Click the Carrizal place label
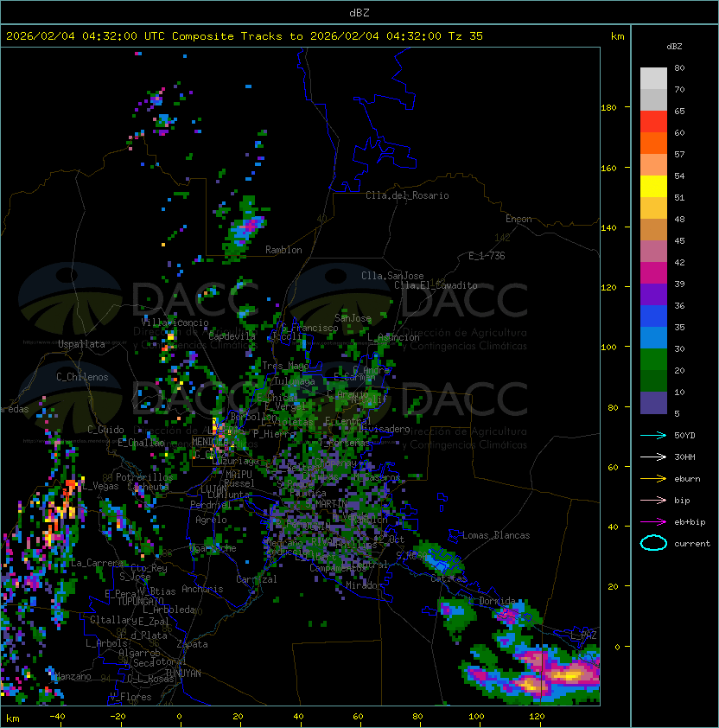 pos(257,579)
